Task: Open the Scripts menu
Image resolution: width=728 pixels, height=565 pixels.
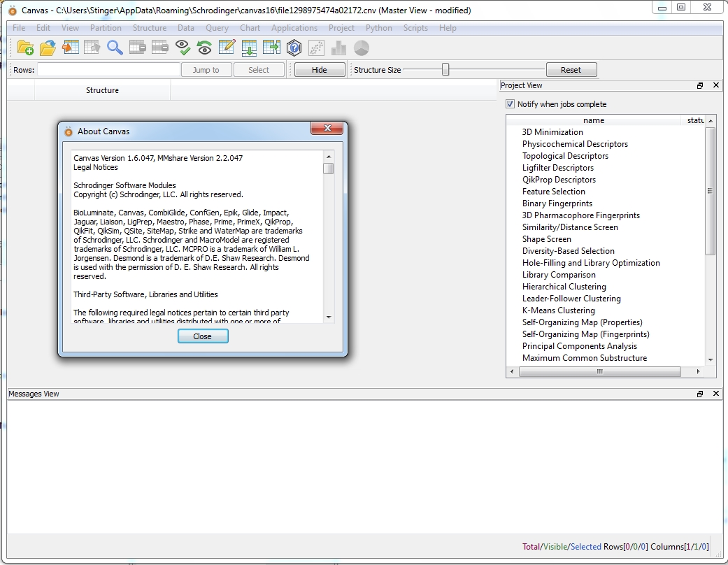Action: [415, 28]
